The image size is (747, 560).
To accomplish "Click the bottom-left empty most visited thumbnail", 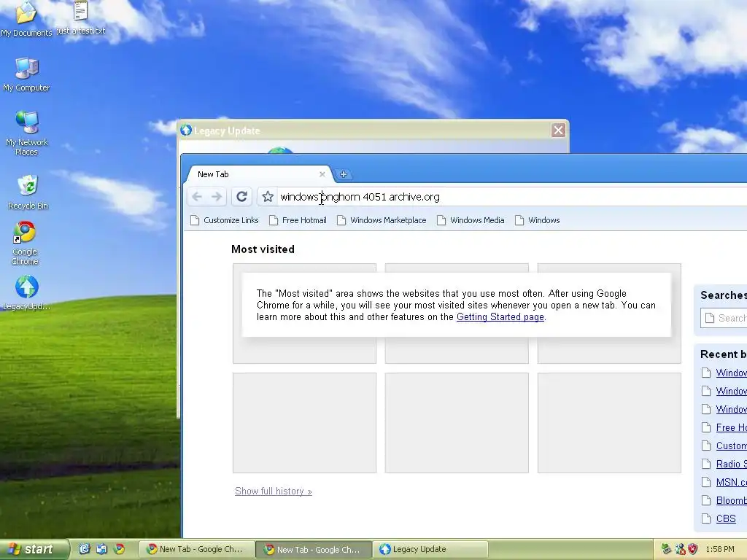I will pos(304,423).
